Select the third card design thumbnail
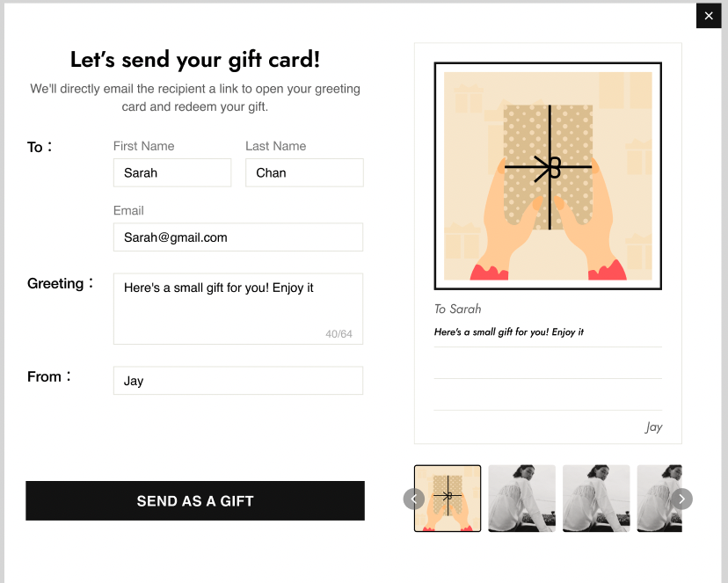The width and height of the screenshot is (728, 583). point(596,499)
